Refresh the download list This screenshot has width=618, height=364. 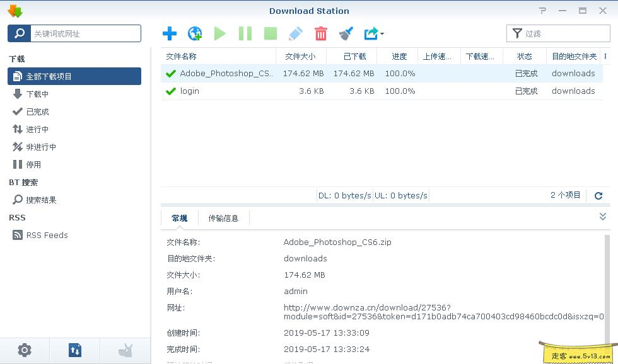598,195
